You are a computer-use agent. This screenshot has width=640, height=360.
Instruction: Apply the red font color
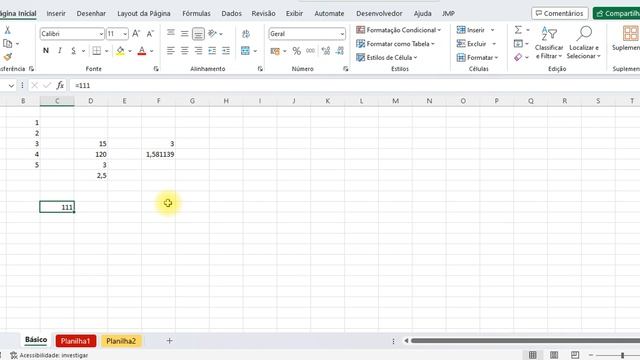(142, 51)
